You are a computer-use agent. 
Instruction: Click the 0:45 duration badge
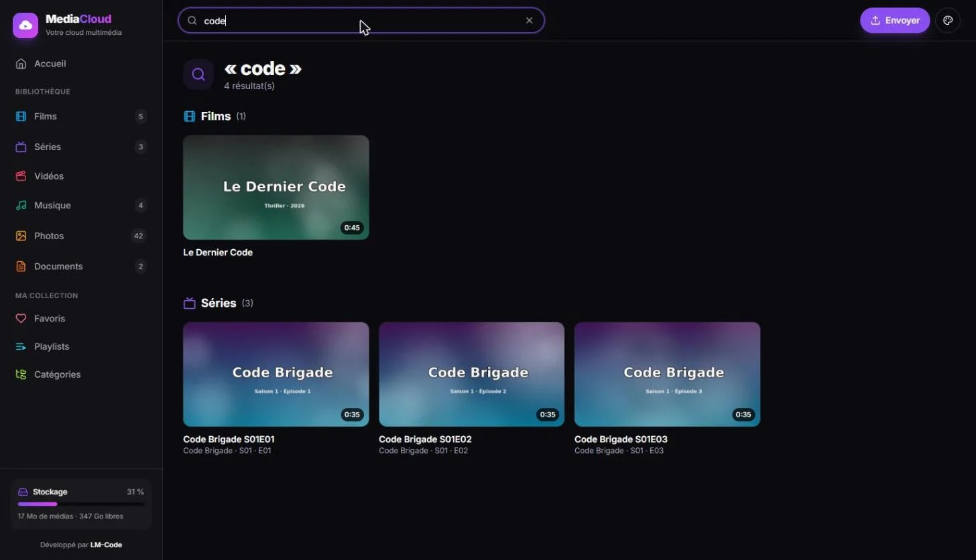352,228
